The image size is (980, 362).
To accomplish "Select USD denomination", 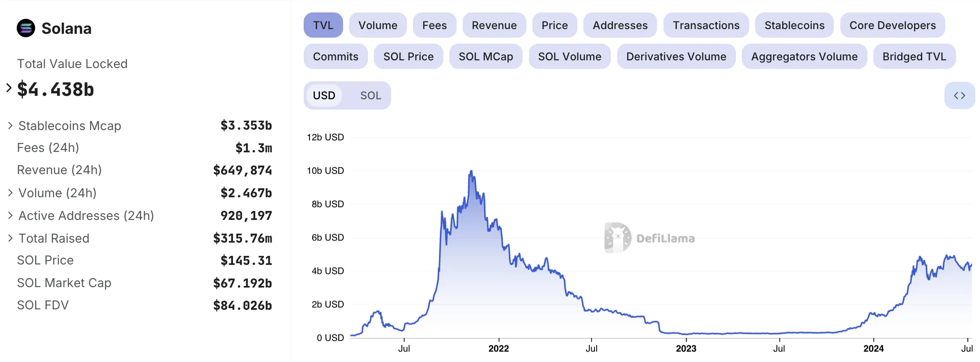I will [x=324, y=95].
